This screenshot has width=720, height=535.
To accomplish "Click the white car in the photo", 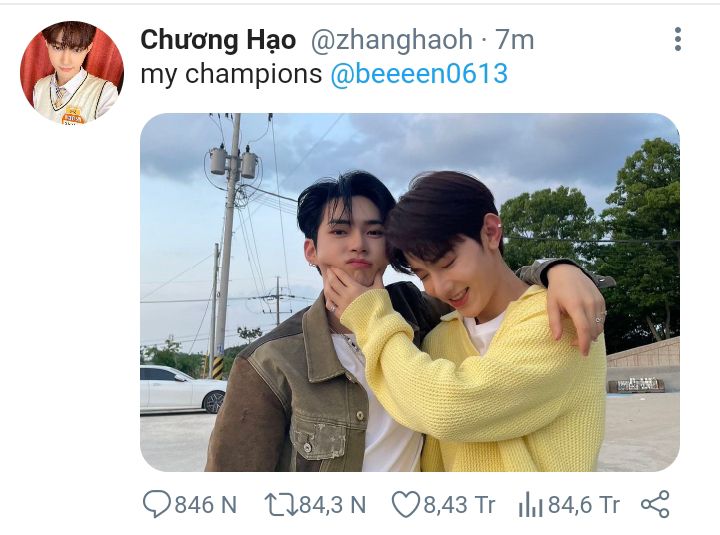I will pyautogui.click(x=183, y=389).
